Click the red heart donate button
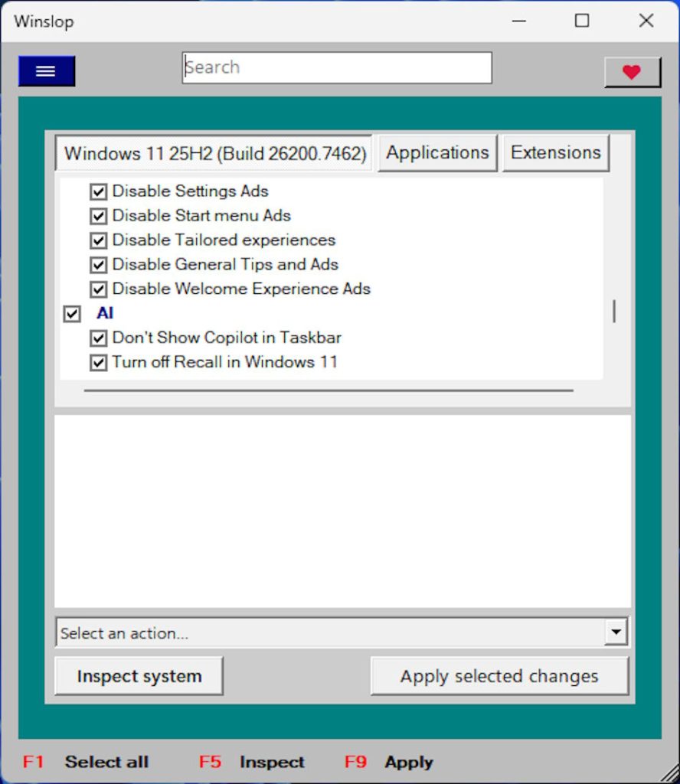The width and height of the screenshot is (680, 784). point(632,73)
